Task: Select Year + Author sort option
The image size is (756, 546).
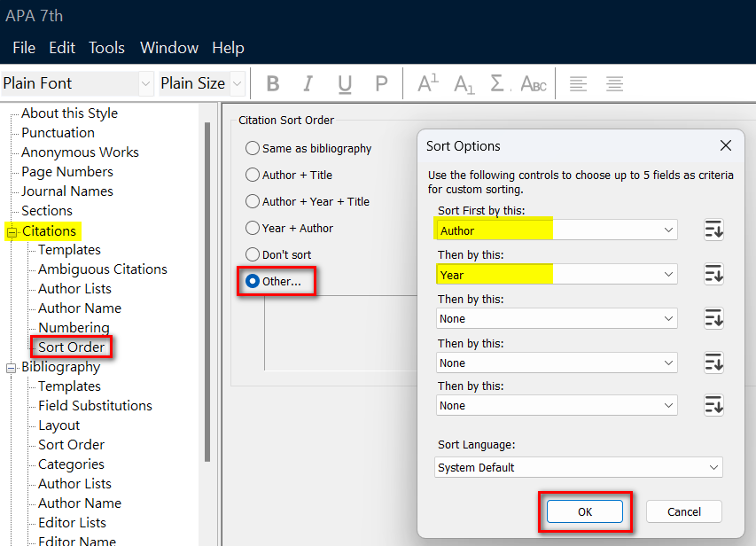Action: 253,228
